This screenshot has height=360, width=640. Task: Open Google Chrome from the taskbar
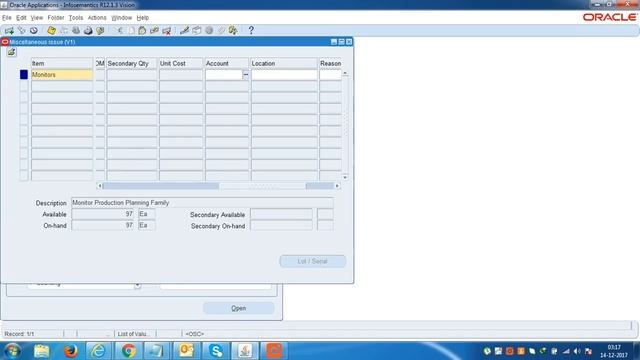[x=128, y=351]
